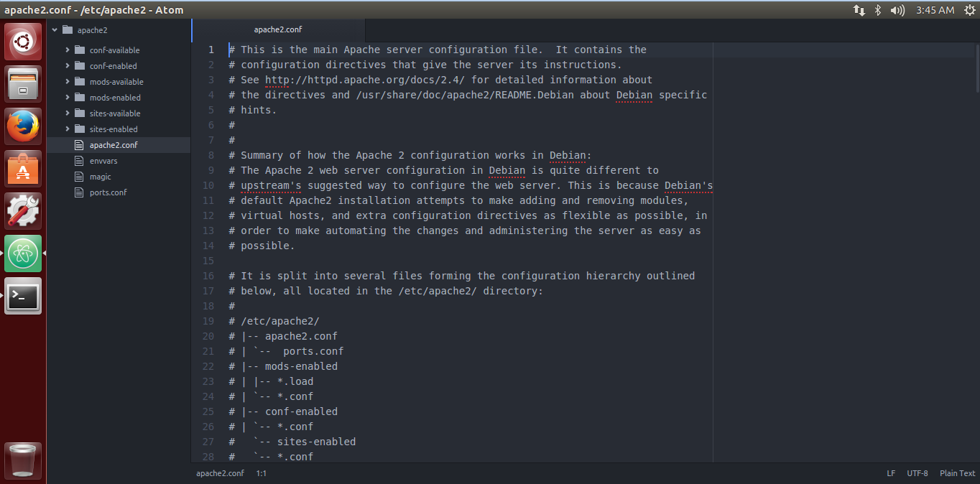This screenshot has width=980, height=484.
Task: Click the Atom editor launcher icon
Action: pyautogui.click(x=23, y=253)
